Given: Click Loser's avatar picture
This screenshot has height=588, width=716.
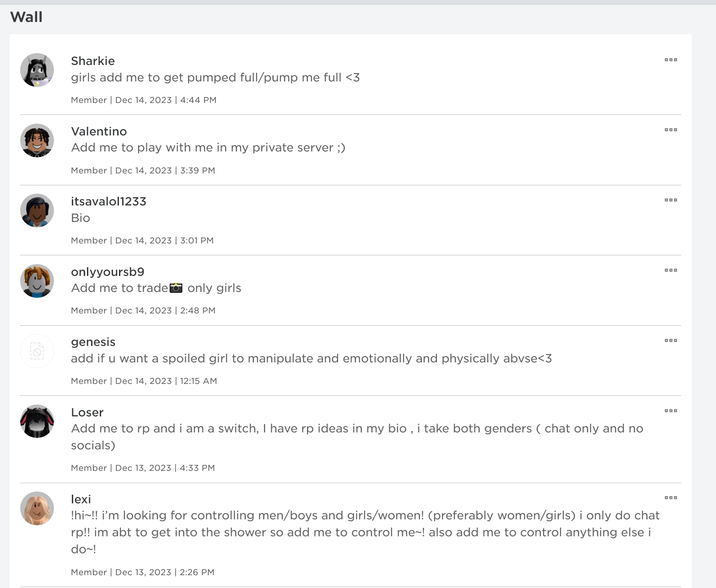Looking at the screenshot, I should click(x=37, y=421).
